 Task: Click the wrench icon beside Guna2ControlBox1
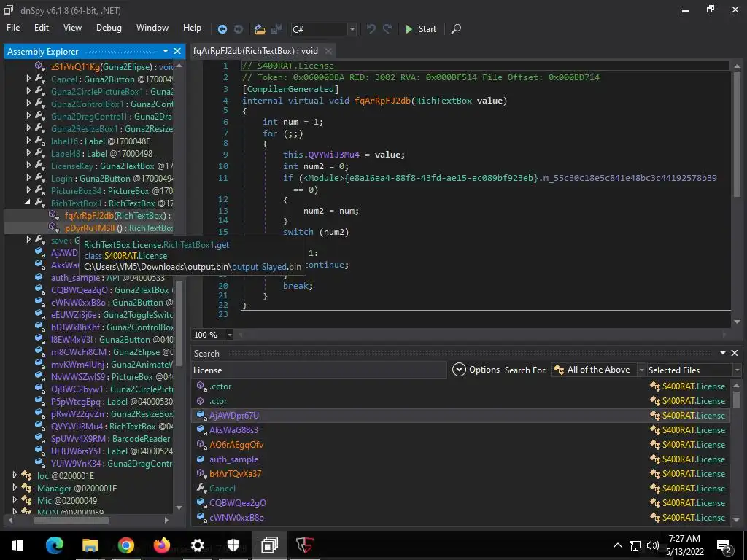click(x=41, y=104)
